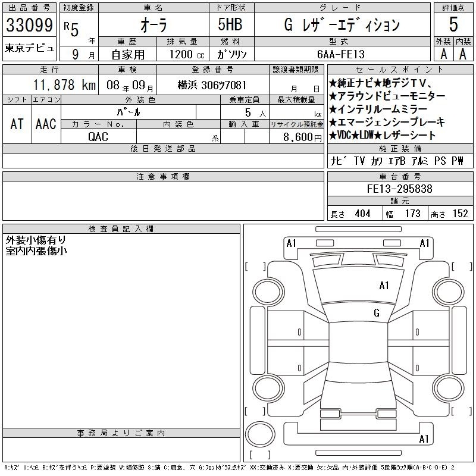This screenshot has height=476, width=476.
Task: Click the overall grade score 5
Action: [x=453, y=24]
